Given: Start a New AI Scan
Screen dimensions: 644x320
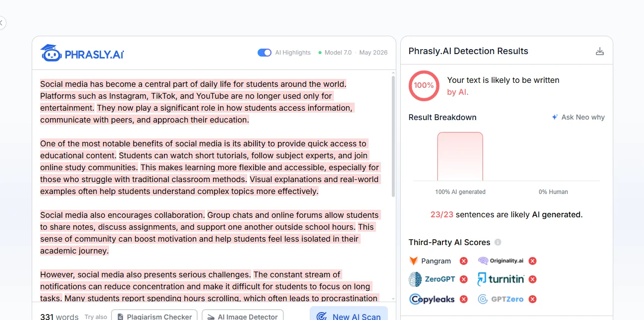Looking at the screenshot, I should point(349,315).
